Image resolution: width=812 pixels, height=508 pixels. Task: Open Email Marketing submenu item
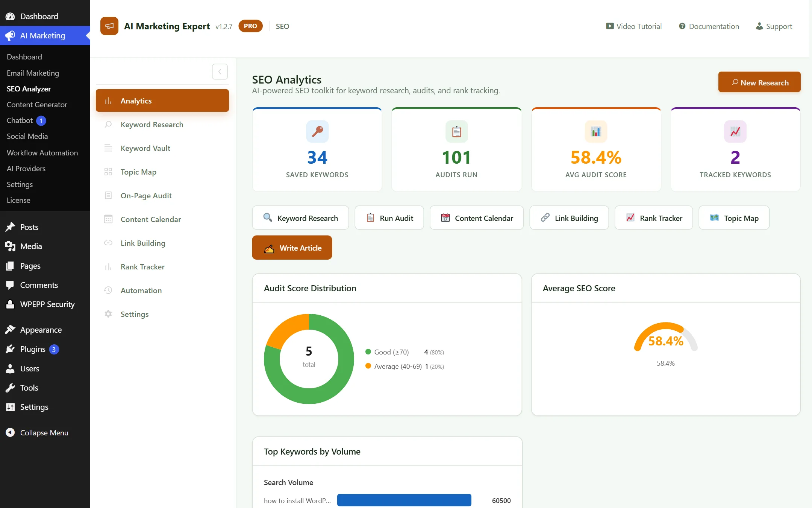[x=33, y=73]
